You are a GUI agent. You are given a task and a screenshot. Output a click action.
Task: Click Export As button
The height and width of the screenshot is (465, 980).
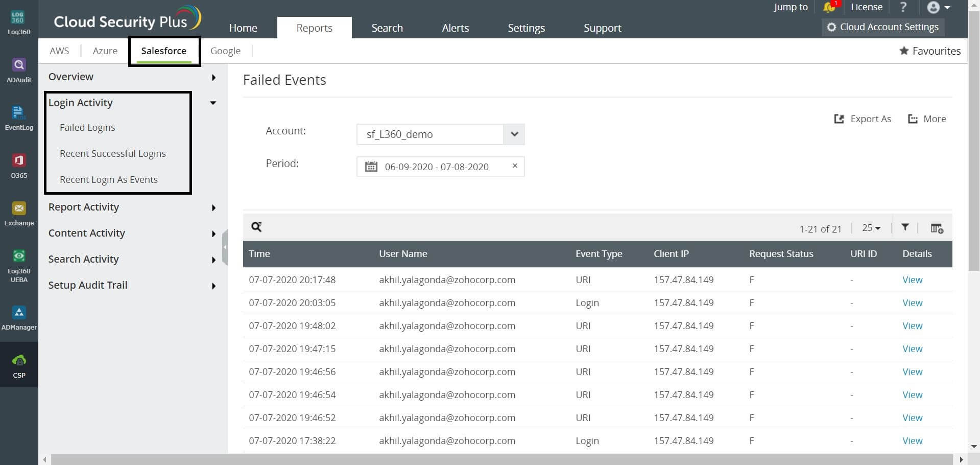(x=863, y=119)
